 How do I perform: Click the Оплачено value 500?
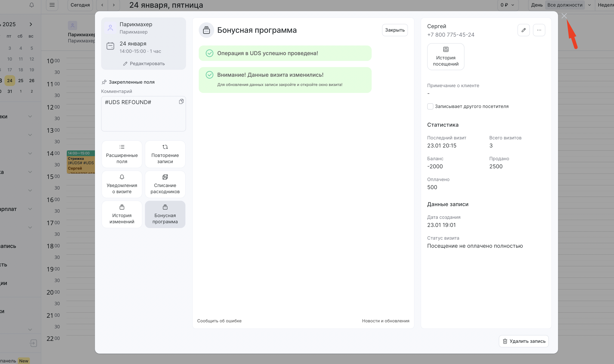click(432, 187)
